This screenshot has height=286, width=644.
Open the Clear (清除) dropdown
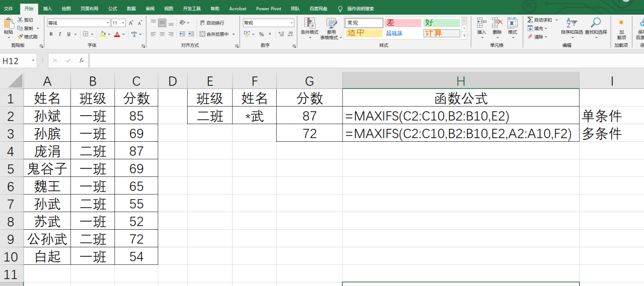click(538, 37)
